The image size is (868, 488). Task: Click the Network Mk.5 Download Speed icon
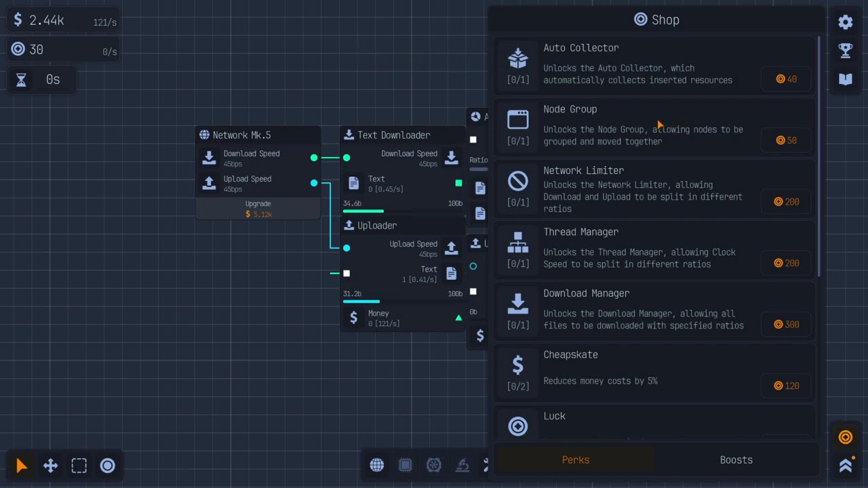coord(209,158)
